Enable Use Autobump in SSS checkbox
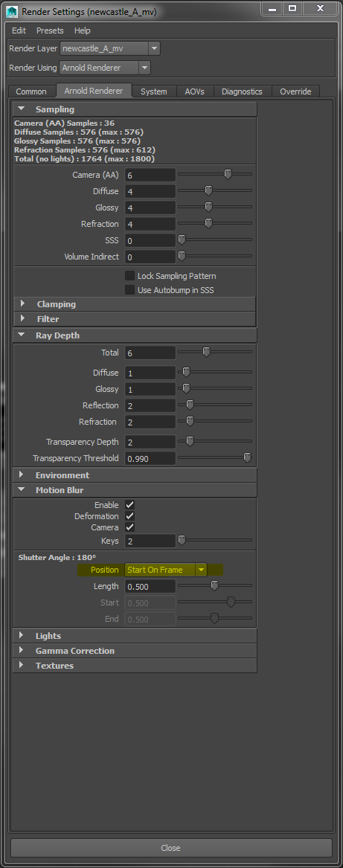 click(130, 289)
